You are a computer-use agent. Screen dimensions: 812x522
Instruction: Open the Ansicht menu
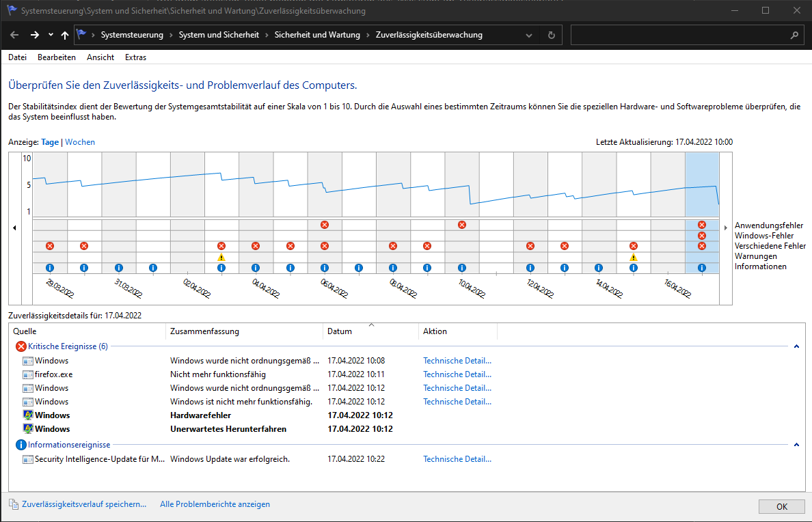click(100, 57)
